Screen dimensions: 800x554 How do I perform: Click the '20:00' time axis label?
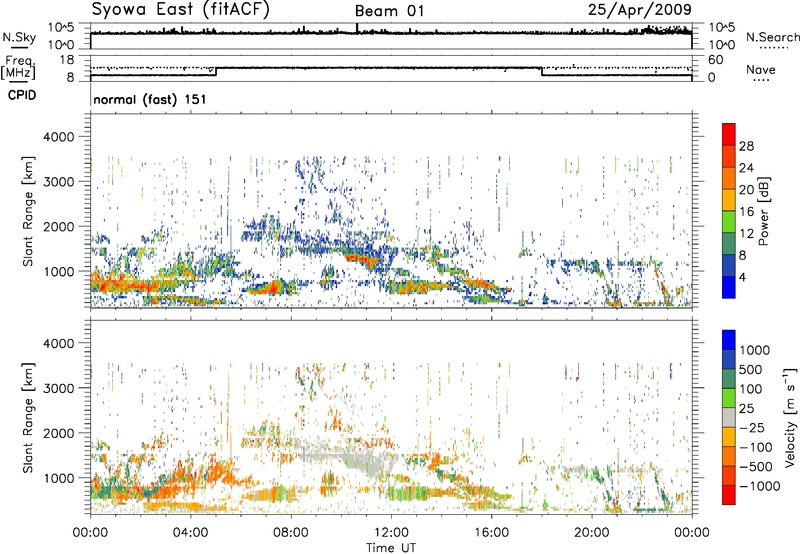pos(592,533)
